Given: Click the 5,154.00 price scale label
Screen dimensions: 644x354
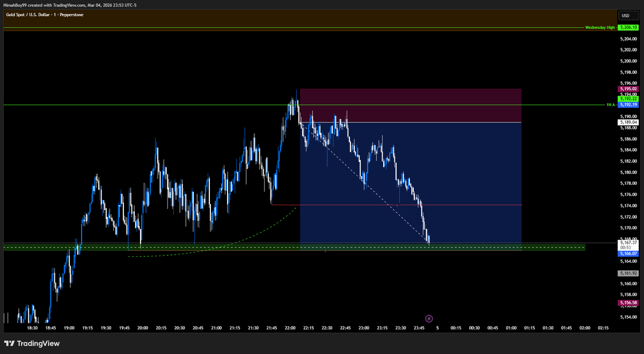Looking at the screenshot, I should tap(627, 316).
